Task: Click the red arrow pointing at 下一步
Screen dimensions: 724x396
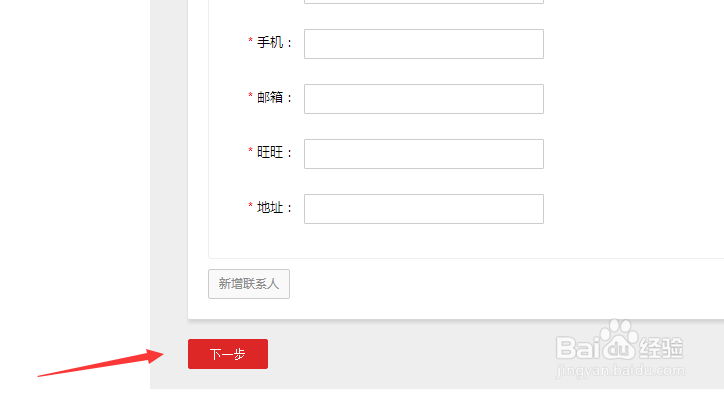Action: (101, 363)
